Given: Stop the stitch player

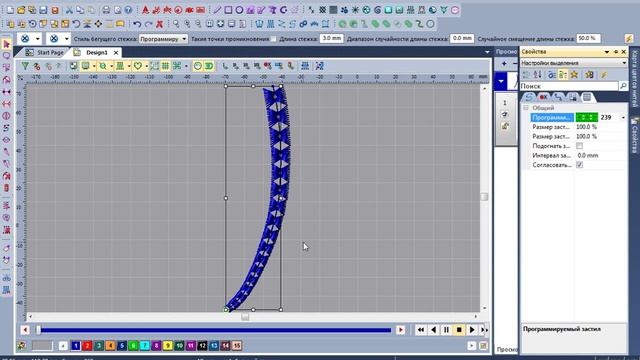Looking at the screenshot, I should pyautogui.click(x=459, y=330).
